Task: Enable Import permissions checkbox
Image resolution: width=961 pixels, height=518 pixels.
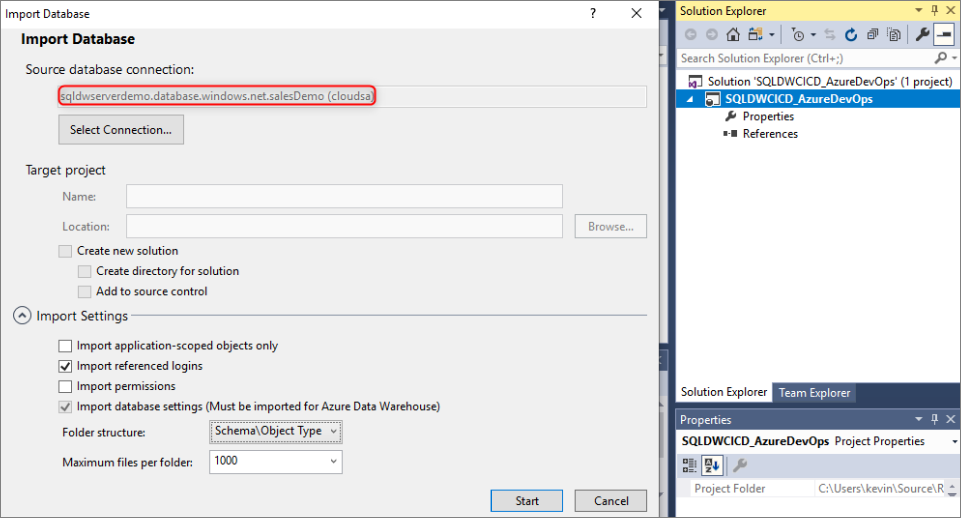Action: tap(65, 386)
